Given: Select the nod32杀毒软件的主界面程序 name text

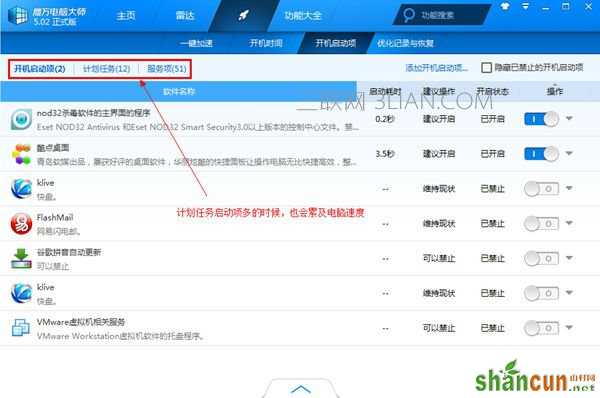Looking at the screenshot, I should (93, 113).
